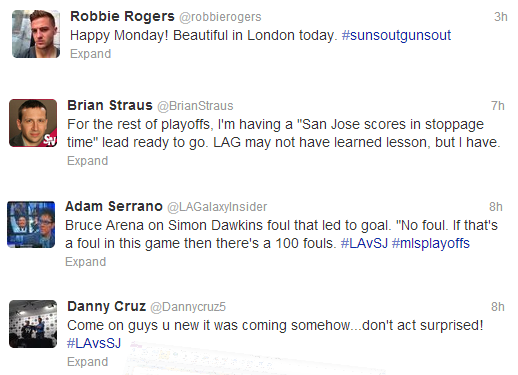Open the #LAvsSJ hashtag in Danny's tweet
The width and height of the screenshot is (518, 375).
coord(94,343)
